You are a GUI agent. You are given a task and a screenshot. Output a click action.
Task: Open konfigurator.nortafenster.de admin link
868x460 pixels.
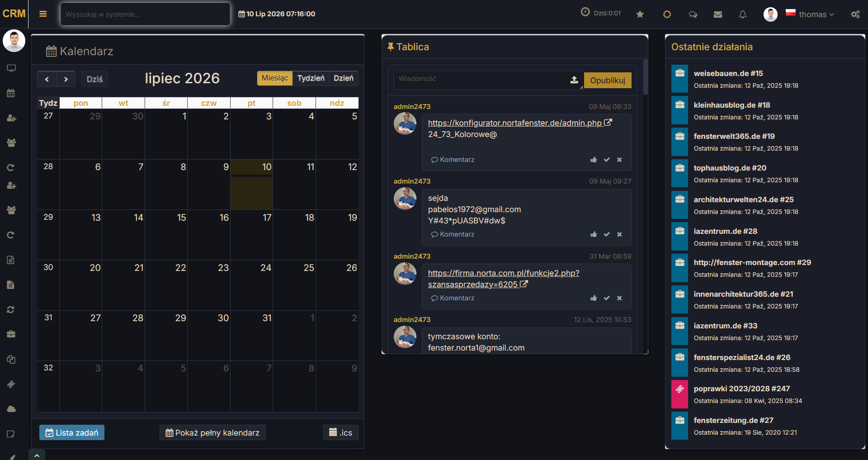pos(520,123)
